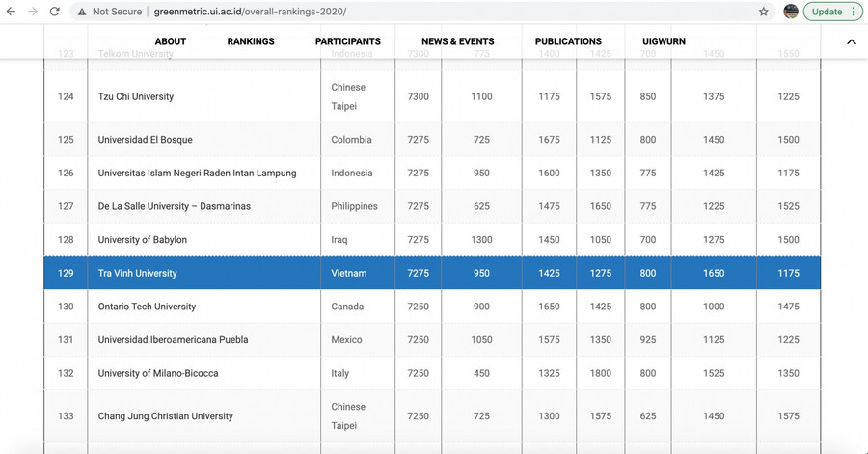Select Tzu Chi University row name
868x454 pixels.
pyautogui.click(x=136, y=96)
